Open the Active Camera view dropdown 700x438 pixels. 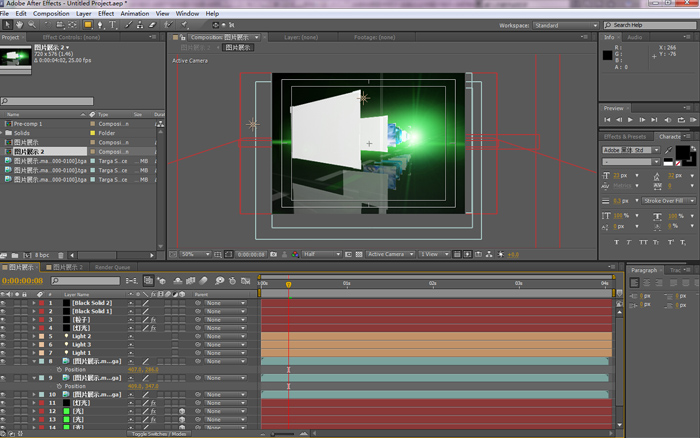389,254
